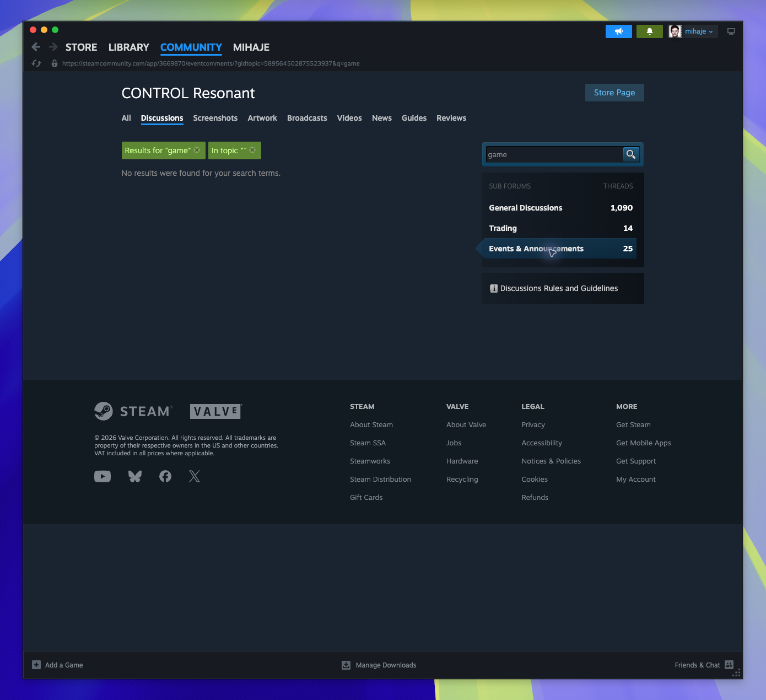Click the discussion search input field
Image resolution: width=766 pixels, height=700 pixels.
click(x=554, y=154)
